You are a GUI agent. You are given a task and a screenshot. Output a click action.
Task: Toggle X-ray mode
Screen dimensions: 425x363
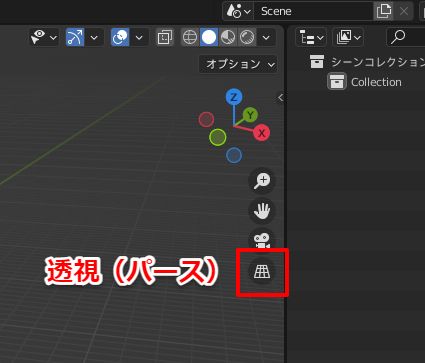click(x=164, y=37)
